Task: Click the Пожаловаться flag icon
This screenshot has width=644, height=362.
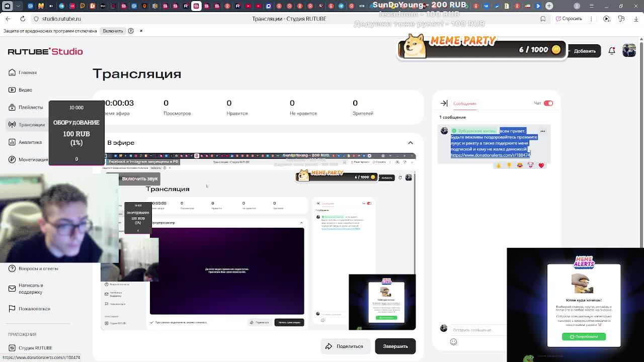Action: [12, 309]
